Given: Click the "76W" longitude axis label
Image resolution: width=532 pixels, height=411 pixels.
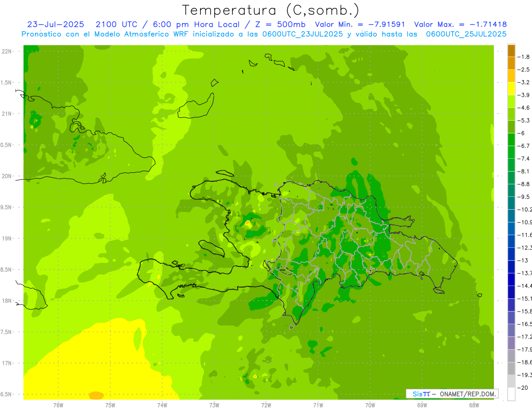Looking at the screenshot, I should pyautogui.click(x=58, y=405).
